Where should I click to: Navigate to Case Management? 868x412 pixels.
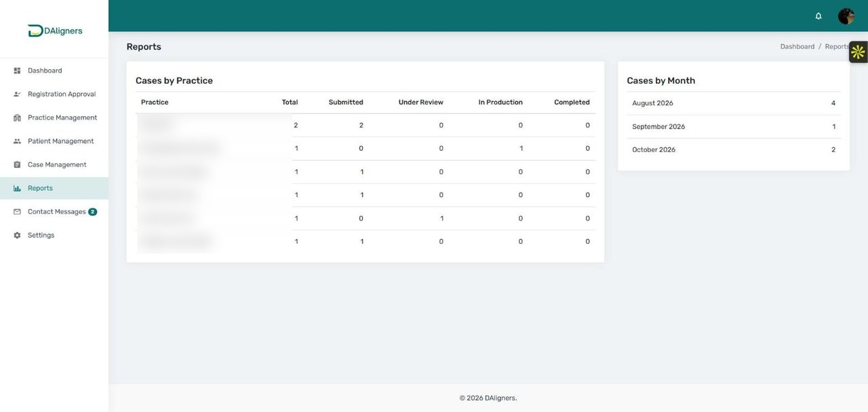(54, 165)
